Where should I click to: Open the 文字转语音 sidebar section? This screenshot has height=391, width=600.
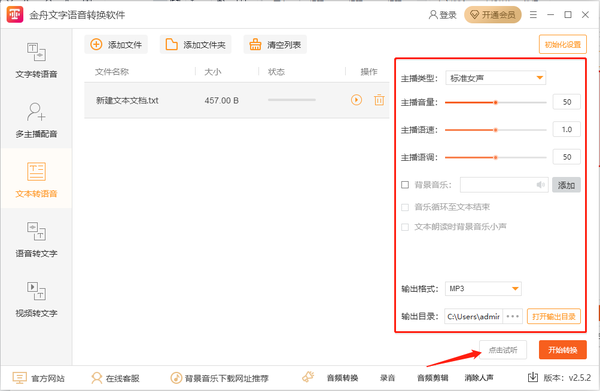pyautogui.click(x=36, y=60)
